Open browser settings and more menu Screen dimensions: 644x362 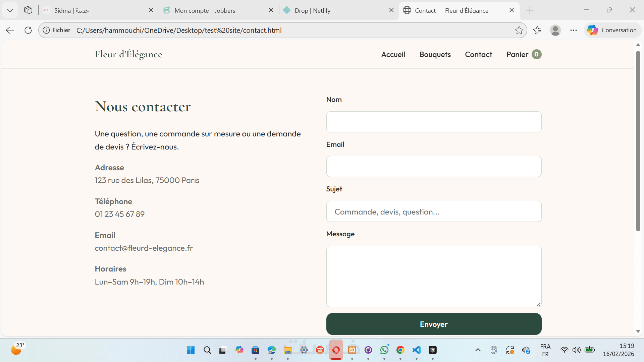(x=574, y=30)
